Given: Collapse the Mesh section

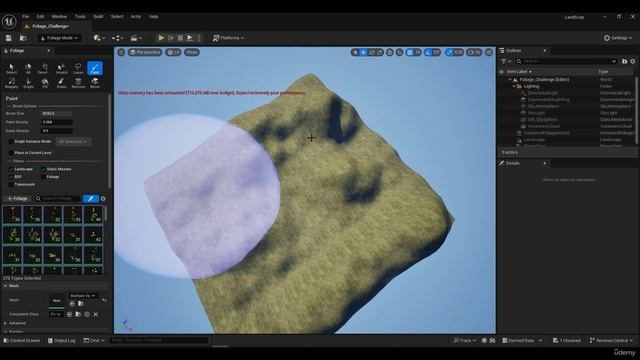Looking at the screenshot, I should 6,286.
